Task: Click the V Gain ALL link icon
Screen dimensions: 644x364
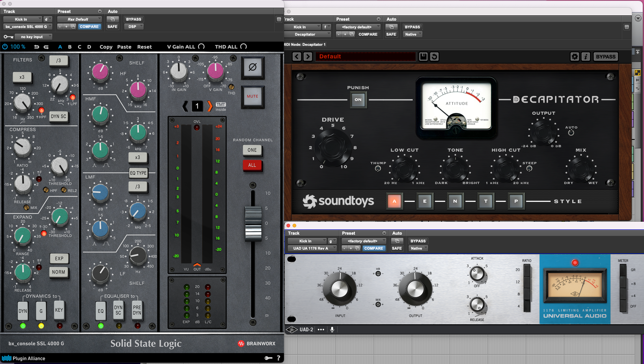Action: (x=201, y=47)
